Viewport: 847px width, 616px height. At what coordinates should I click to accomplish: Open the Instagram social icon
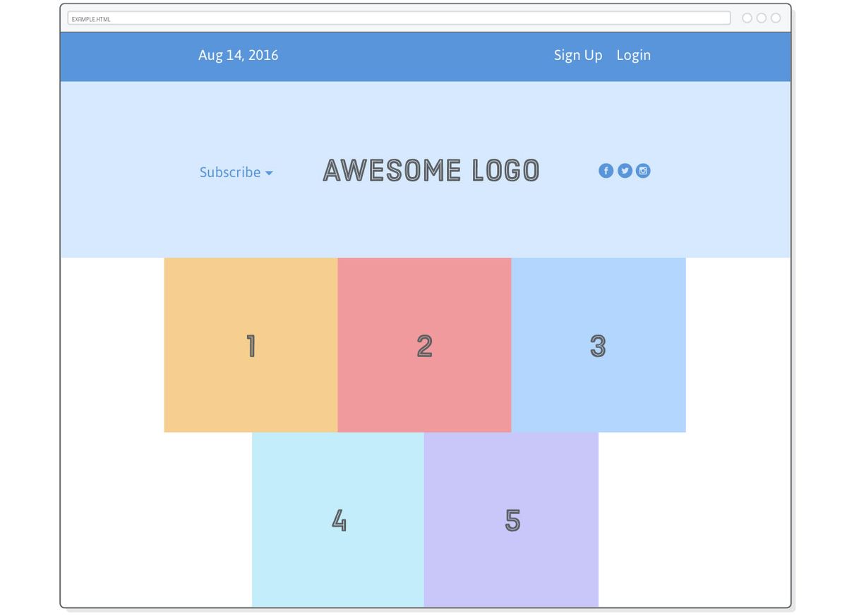[x=643, y=171]
